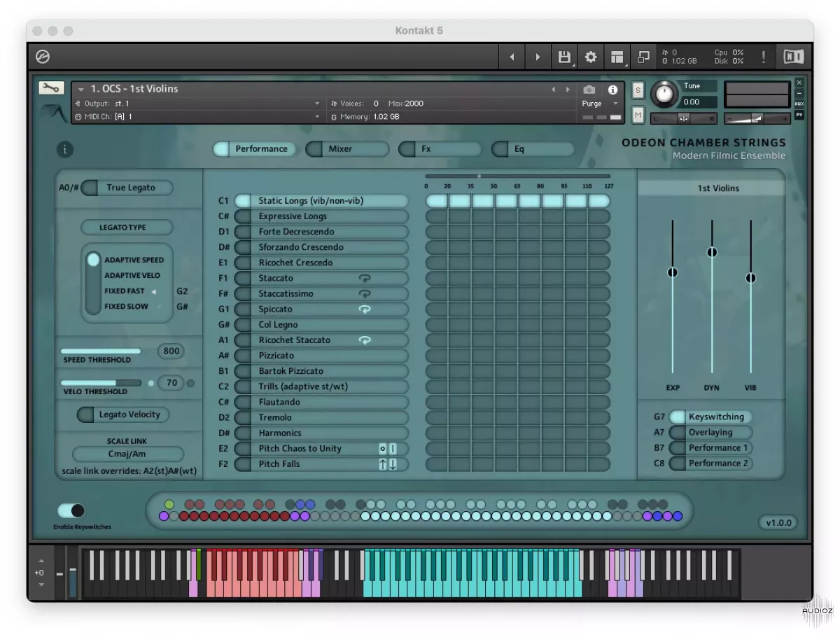Select the FIXED SLOW legato type
Screen dimensions: 840x635
[x=127, y=307]
